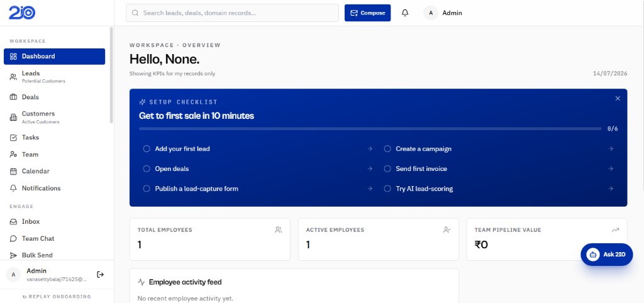Click the Dashboard grid icon in the sidebar
The height and width of the screenshot is (303, 644).
[13, 56]
